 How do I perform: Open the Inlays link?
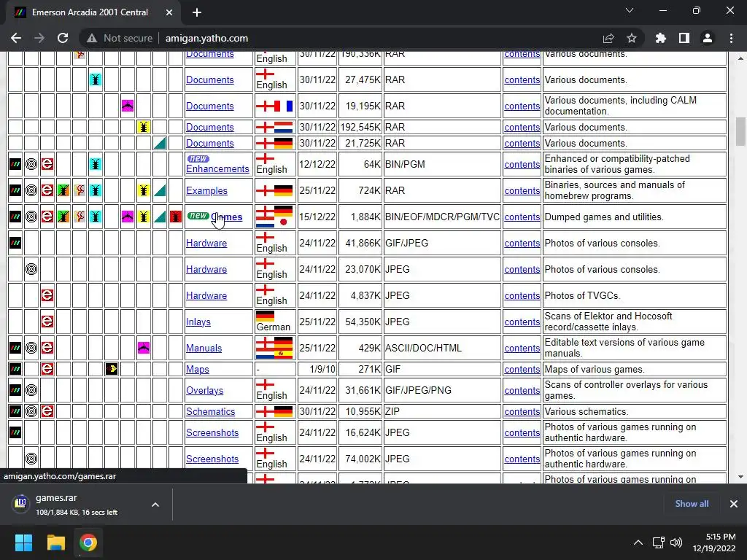point(198,322)
